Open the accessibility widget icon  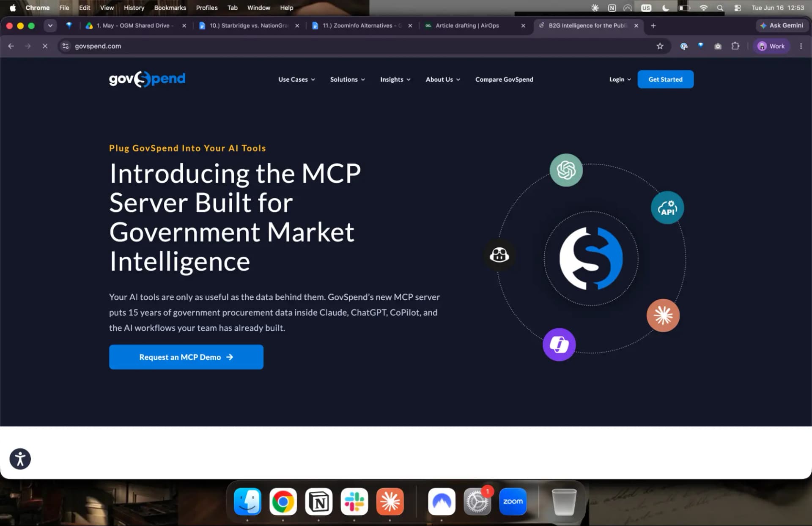tap(20, 459)
